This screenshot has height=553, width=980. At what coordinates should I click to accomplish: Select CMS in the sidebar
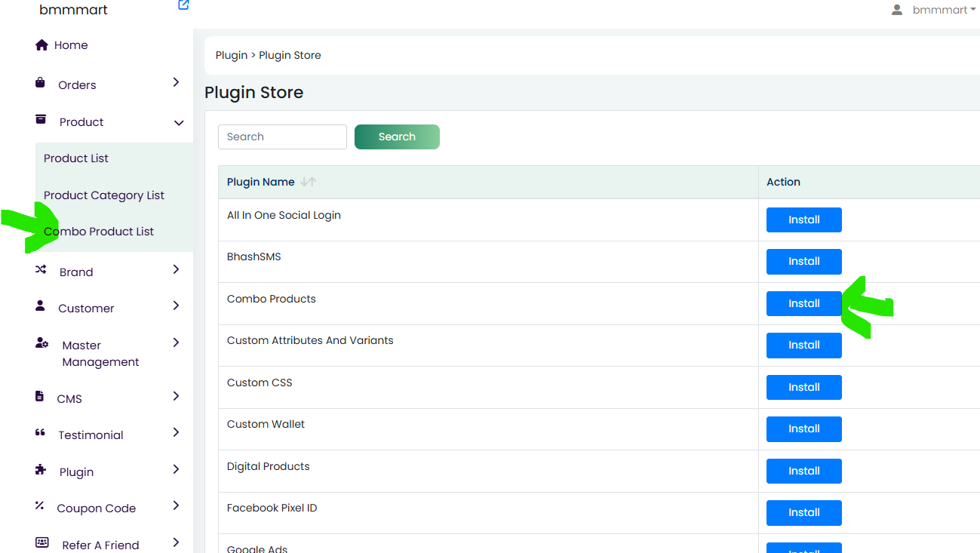[x=69, y=399]
